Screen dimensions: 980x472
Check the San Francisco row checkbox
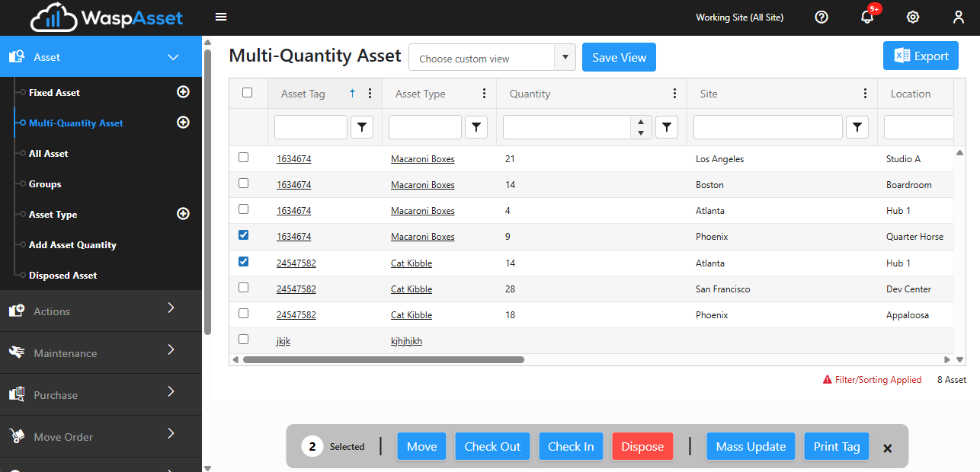244,288
